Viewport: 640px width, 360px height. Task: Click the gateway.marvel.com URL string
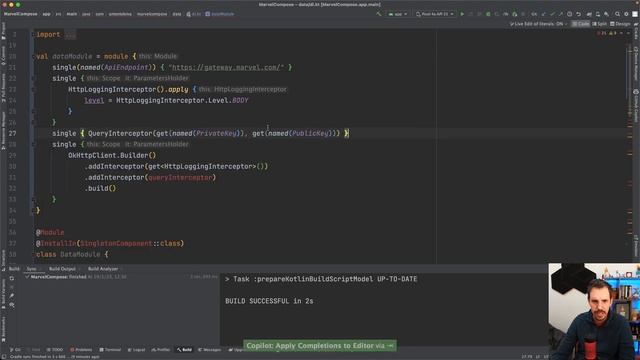[x=226, y=67]
